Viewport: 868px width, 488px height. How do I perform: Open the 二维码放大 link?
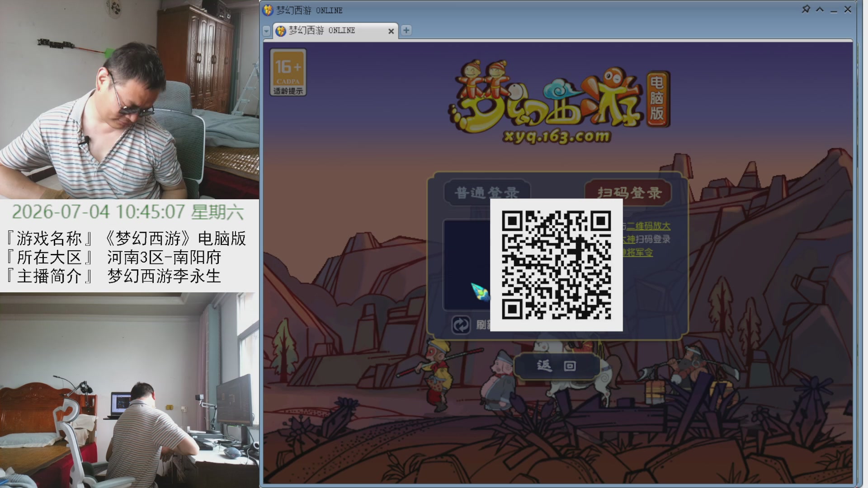pos(647,226)
